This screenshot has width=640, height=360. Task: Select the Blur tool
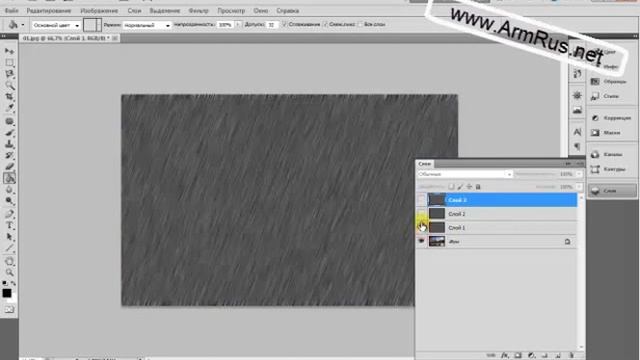(x=9, y=189)
